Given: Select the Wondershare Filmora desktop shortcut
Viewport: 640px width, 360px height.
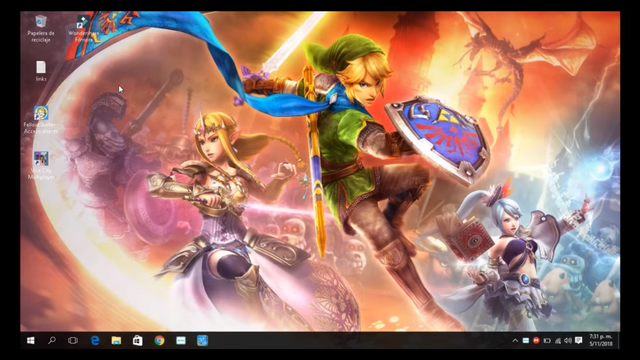Looking at the screenshot, I should (x=83, y=29).
